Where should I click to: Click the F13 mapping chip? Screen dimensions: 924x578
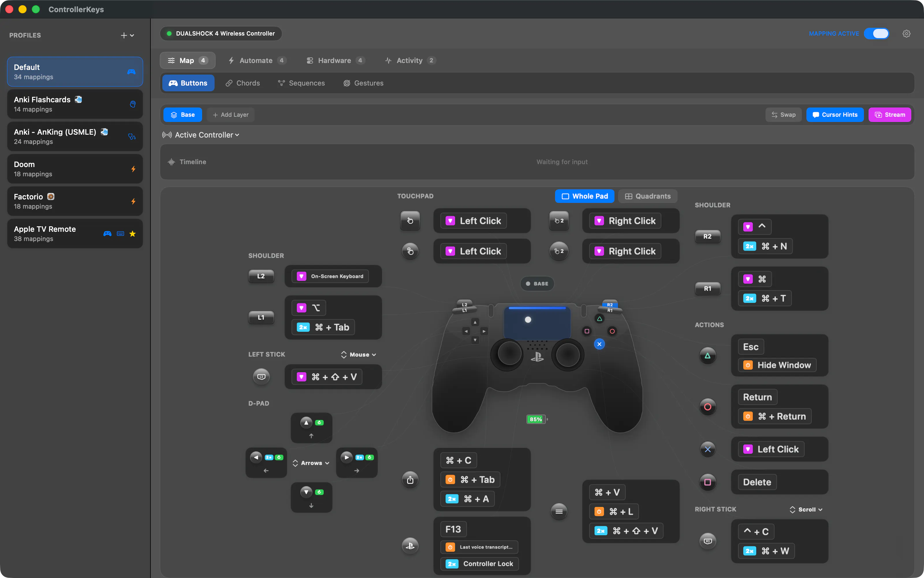coord(453,529)
